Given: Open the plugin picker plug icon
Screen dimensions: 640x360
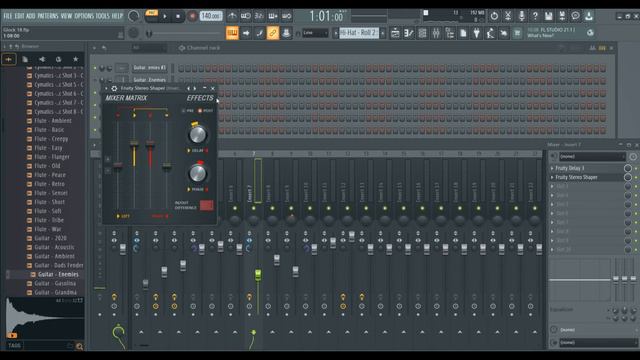Looking at the screenshot, I should (x=476, y=33).
